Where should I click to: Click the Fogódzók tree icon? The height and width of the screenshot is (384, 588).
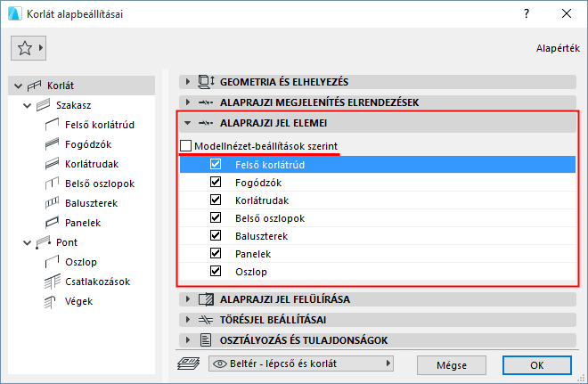point(53,144)
